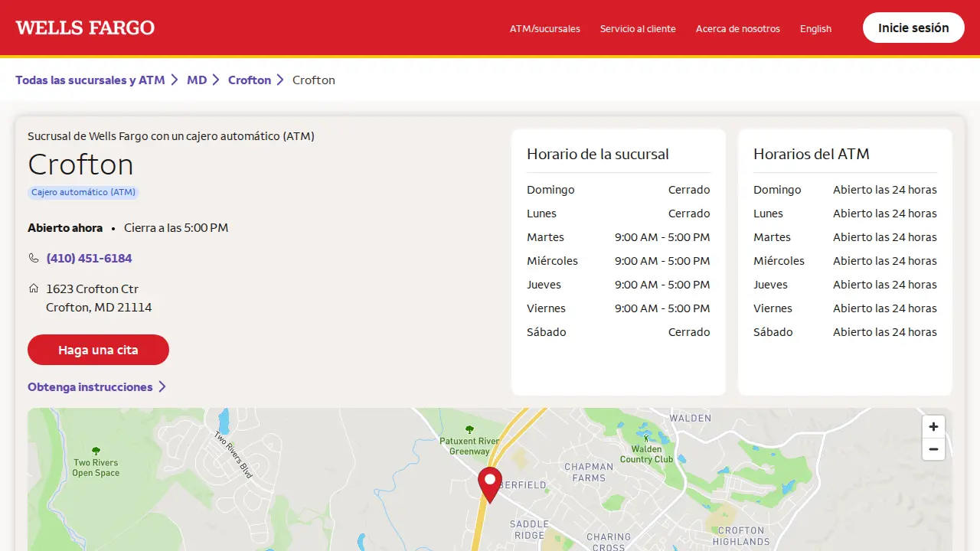980x551 pixels.
Task: Click the Walden Country Club map label
Action: pyautogui.click(x=647, y=455)
